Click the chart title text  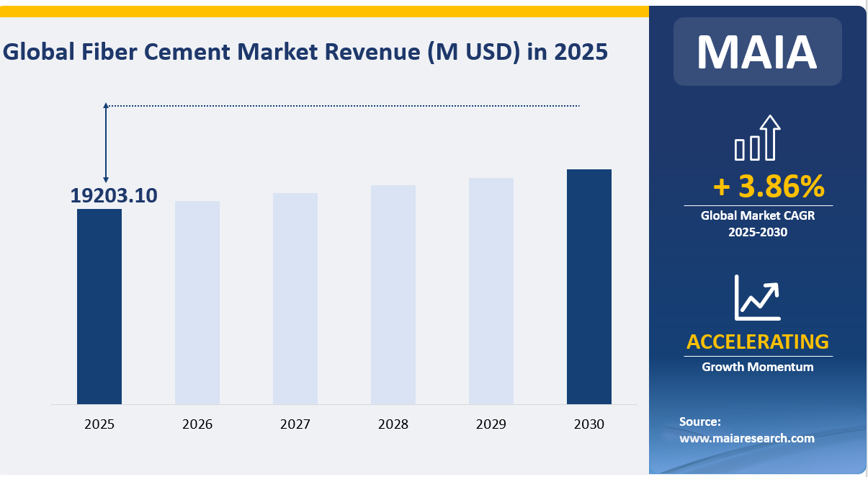pyautogui.click(x=305, y=51)
